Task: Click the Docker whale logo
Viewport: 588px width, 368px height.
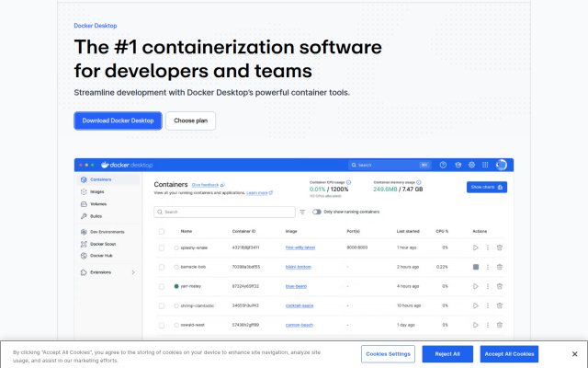Action: click(x=105, y=165)
